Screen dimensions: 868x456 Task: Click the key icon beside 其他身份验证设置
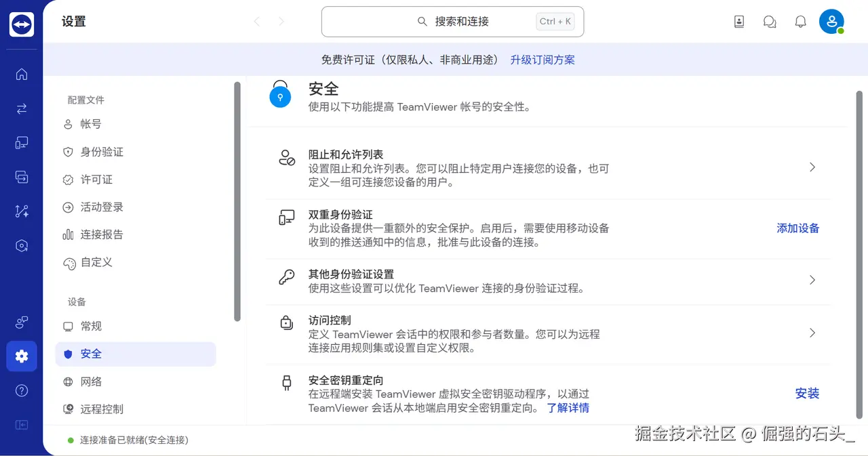(x=287, y=277)
